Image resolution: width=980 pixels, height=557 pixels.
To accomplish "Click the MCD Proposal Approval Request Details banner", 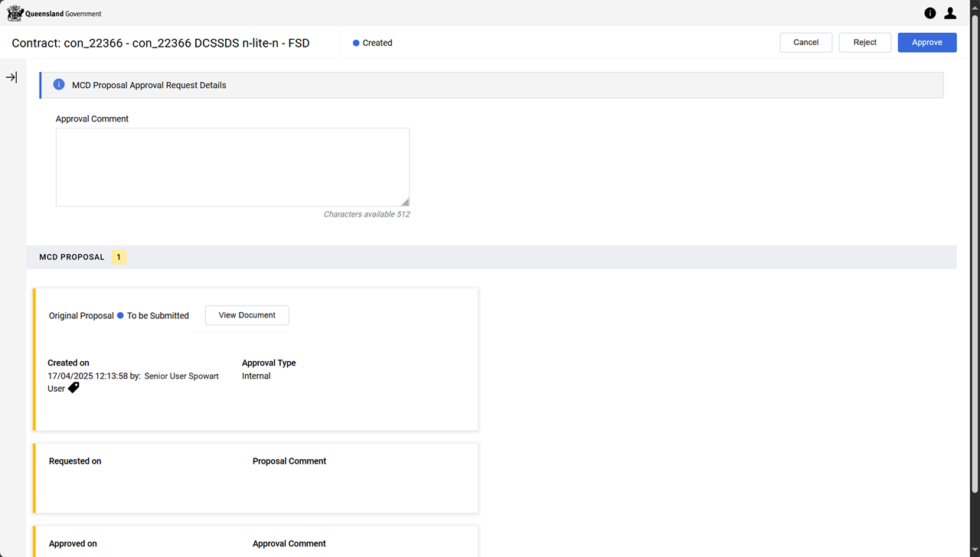I will pos(490,85).
